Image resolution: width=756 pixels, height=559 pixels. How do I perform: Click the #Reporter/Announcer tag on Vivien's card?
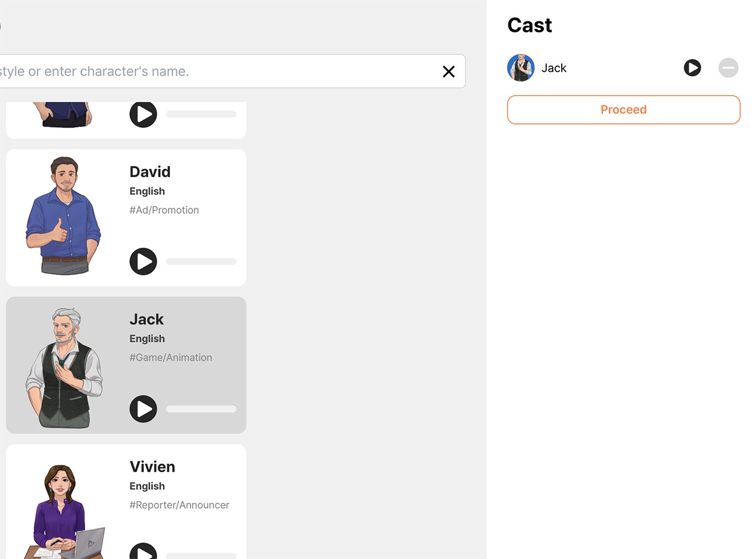coord(180,505)
